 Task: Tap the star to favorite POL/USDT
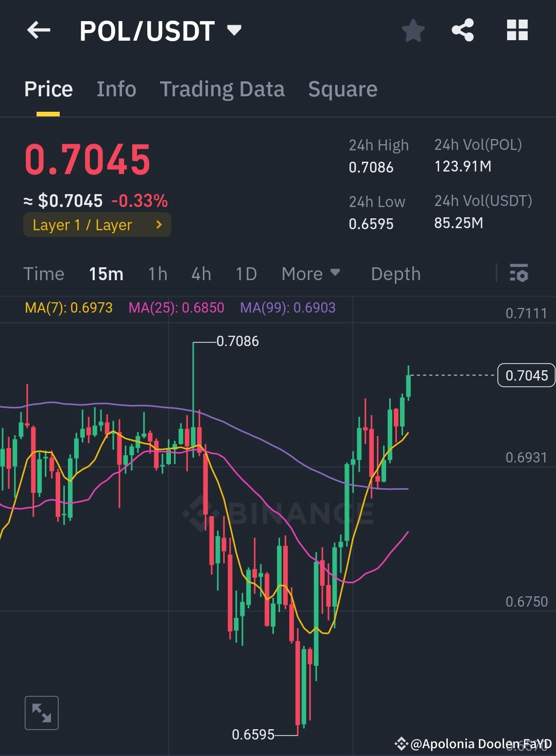tap(413, 30)
